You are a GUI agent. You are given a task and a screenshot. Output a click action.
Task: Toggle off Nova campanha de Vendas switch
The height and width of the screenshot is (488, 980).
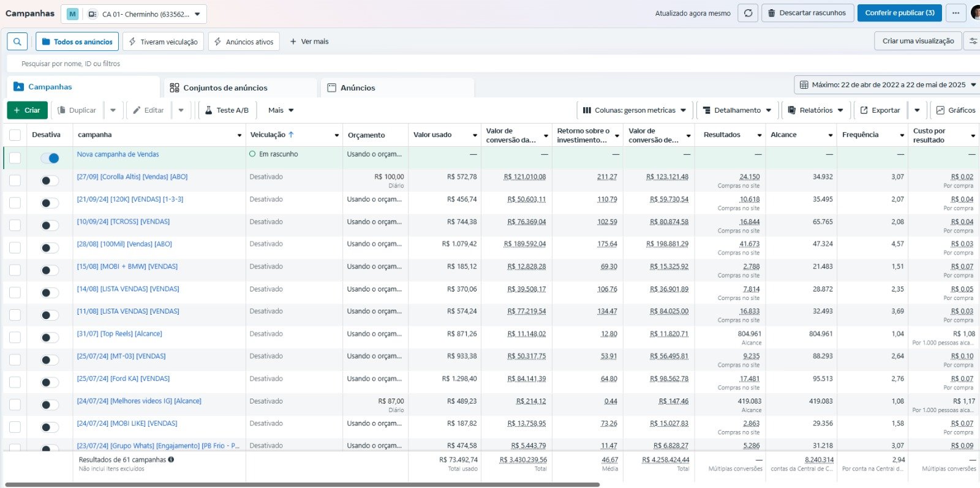[50, 158]
